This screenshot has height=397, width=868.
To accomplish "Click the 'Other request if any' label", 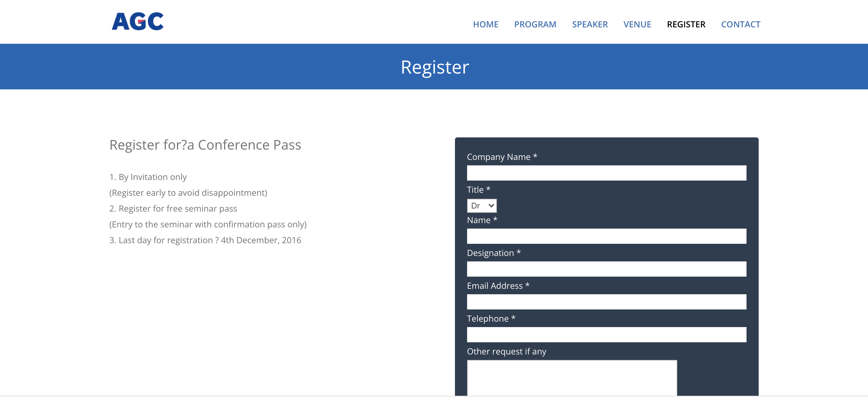I will 507,351.
